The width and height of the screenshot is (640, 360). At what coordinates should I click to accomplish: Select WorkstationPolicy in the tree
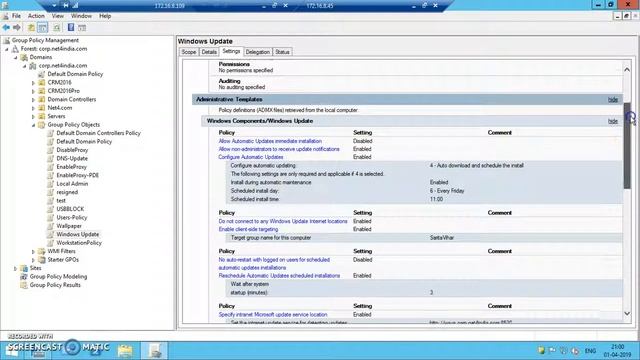click(x=79, y=243)
